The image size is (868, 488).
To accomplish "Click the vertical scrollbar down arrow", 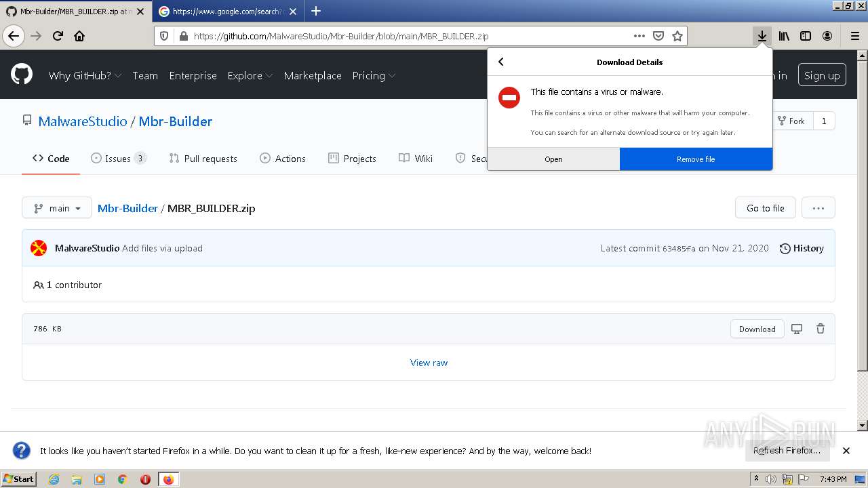I will (x=863, y=426).
